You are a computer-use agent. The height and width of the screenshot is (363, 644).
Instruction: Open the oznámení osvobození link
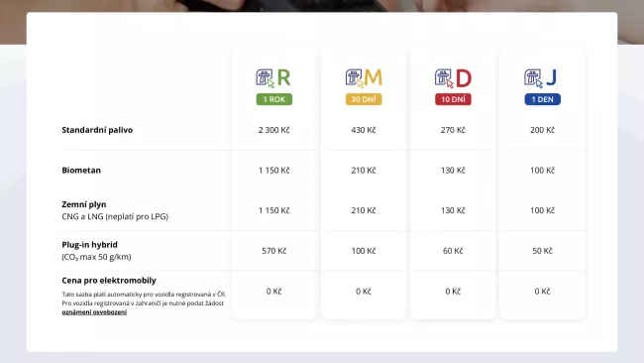tap(94, 312)
